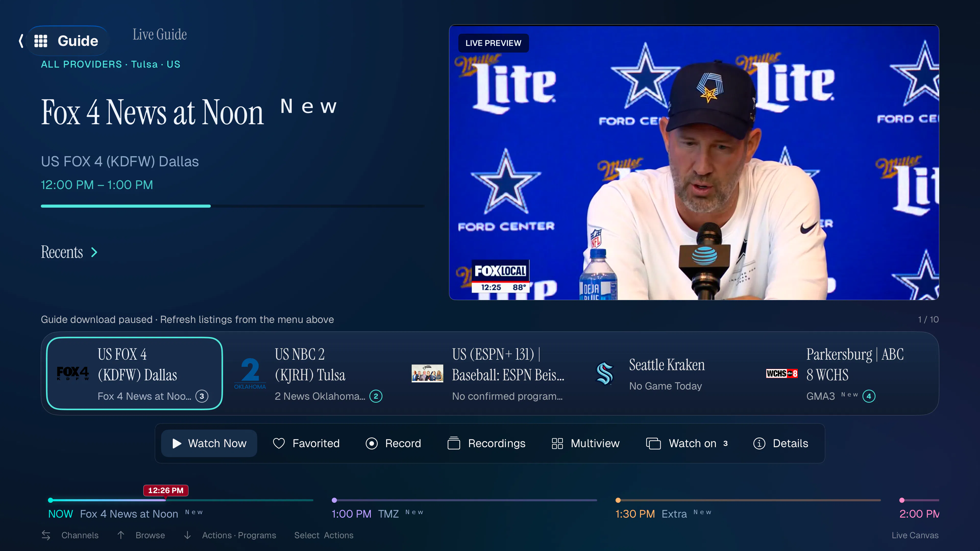Click the 12:26 PM current time marker
The height and width of the screenshot is (551, 980).
tap(165, 491)
